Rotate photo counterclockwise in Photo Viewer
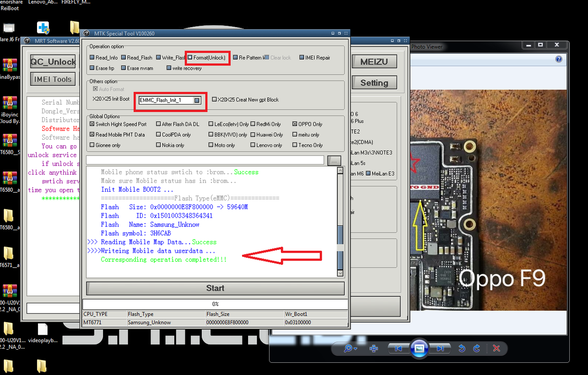Screen dimensions: 588x375 click(x=462, y=348)
